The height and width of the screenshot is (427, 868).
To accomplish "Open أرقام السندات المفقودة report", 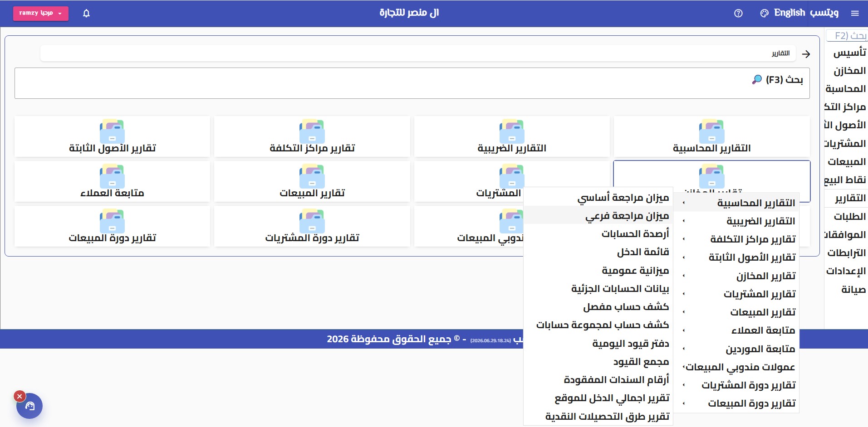I will (598, 380).
